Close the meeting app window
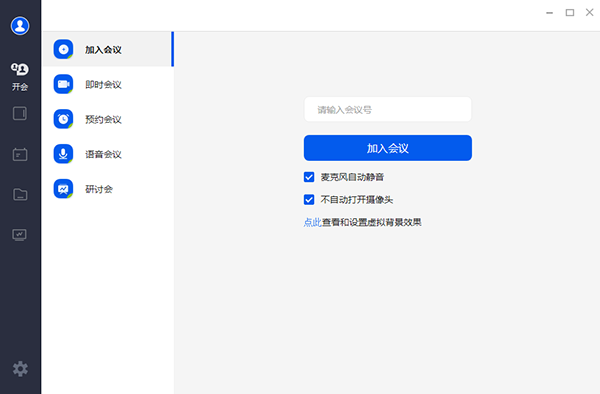Image resolution: width=600 pixels, height=394 pixels. (x=590, y=12)
